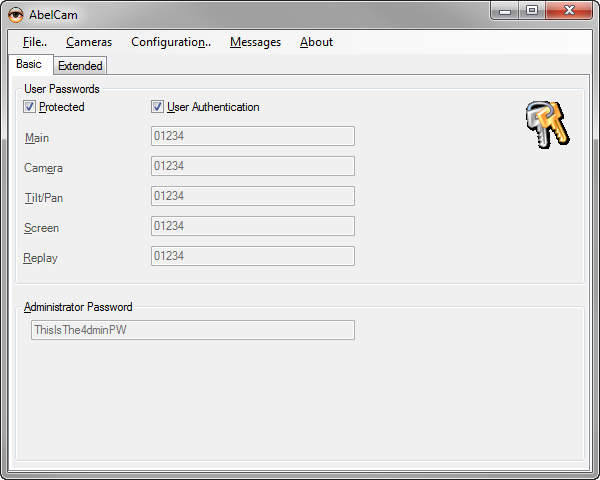Viewport: 600px width, 480px height.
Task: Select the Basic tab
Action: click(x=29, y=64)
